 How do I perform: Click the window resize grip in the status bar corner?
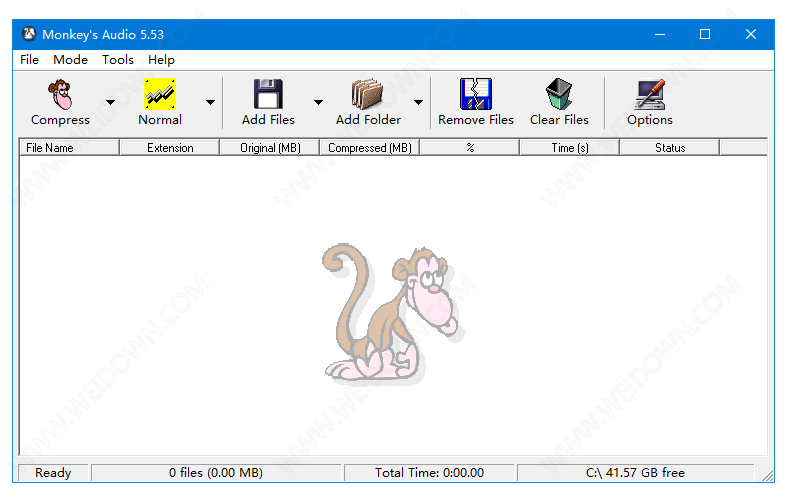click(768, 475)
